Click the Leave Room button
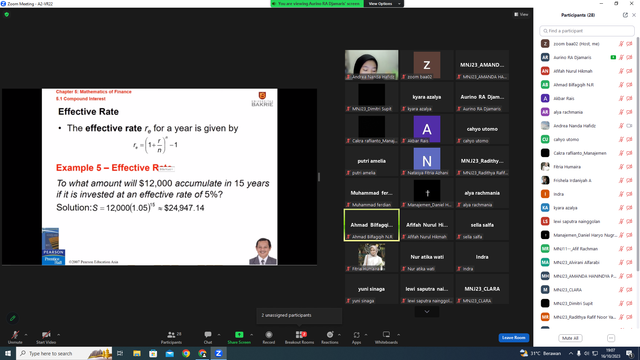Image resolution: width=640 pixels, height=360 pixels. [513, 338]
